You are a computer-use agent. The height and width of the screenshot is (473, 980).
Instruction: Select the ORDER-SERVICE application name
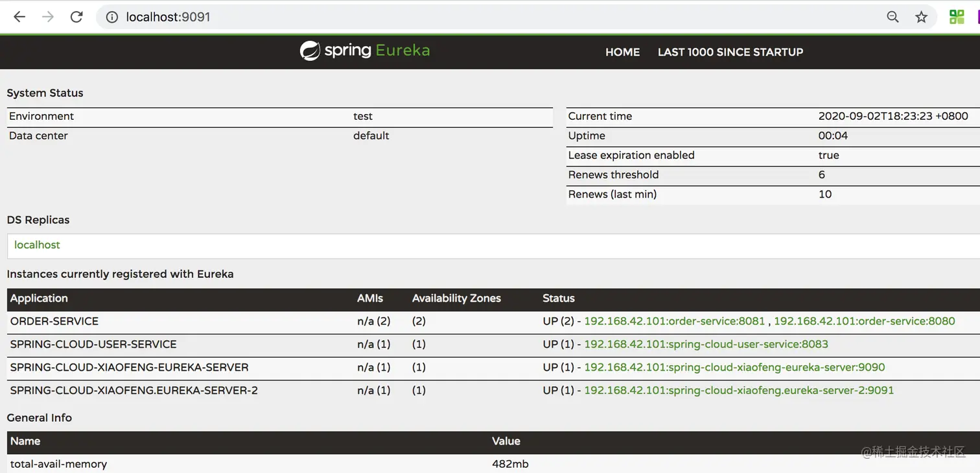pos(54,321)
